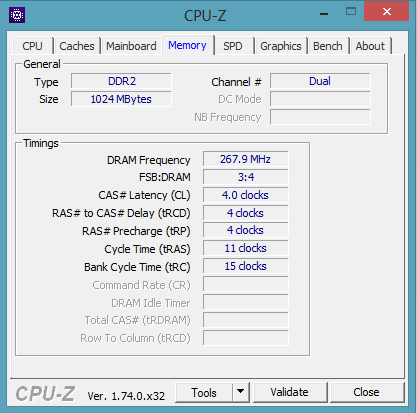
Task: Click the Ver. 1.74.0.x32 version text
Action: click(126, 396)
